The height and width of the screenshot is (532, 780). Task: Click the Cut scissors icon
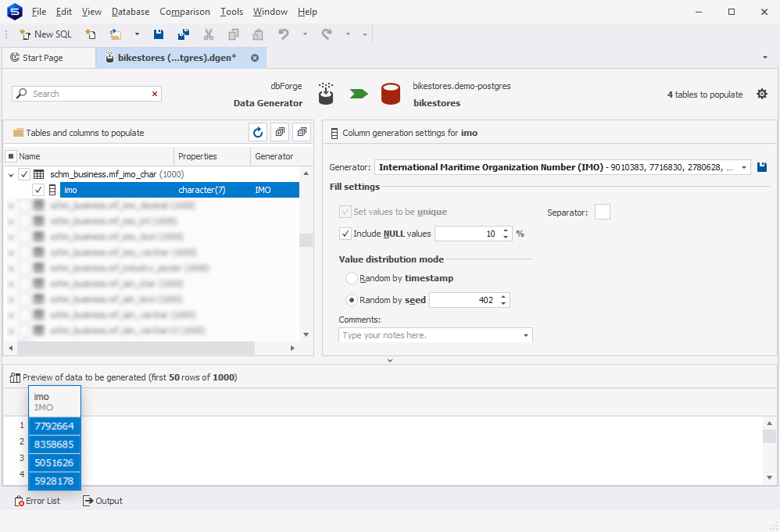(x=209, y=34)
